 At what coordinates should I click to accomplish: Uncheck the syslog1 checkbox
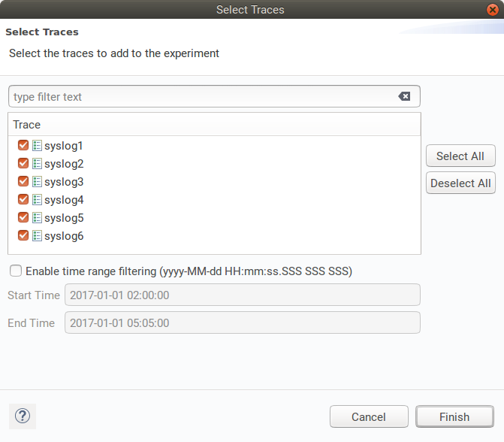(x=23, y=146)
